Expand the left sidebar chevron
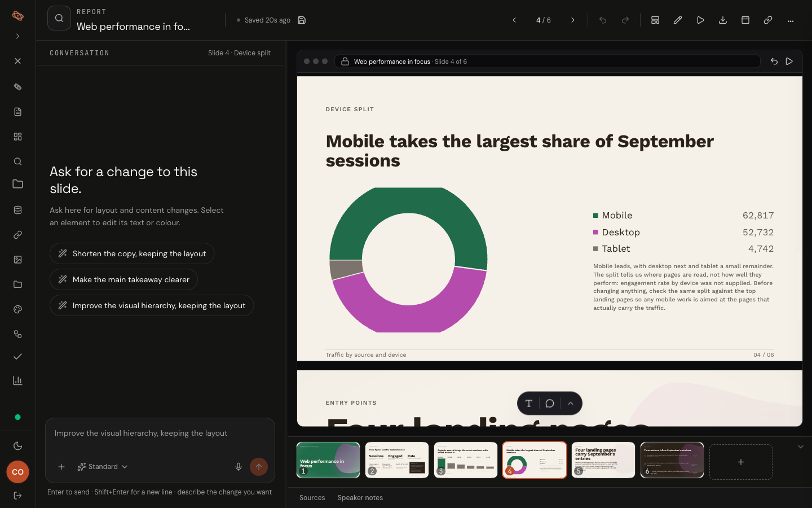The height and width of the screenshot is (508, 812). [18, 36]
